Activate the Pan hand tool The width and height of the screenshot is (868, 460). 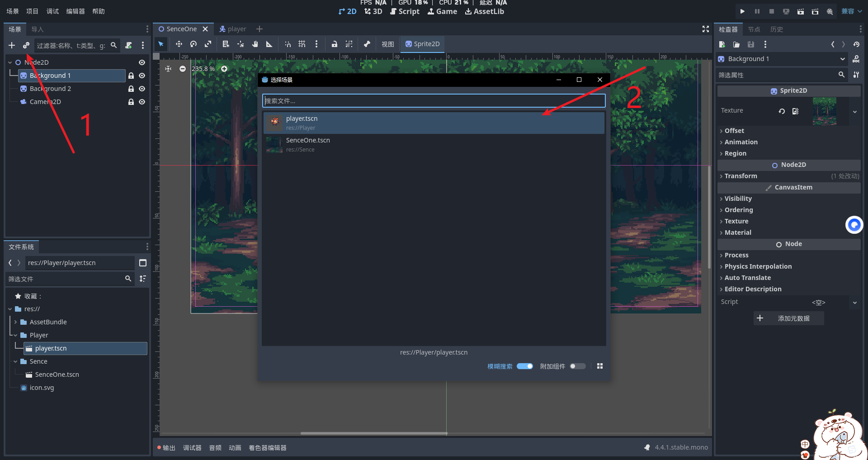tap(255, 44)
